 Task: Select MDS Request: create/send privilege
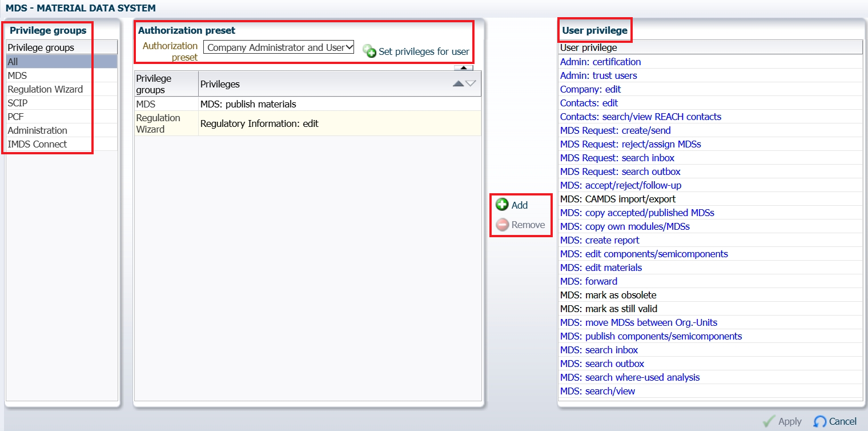coord(710,130)
